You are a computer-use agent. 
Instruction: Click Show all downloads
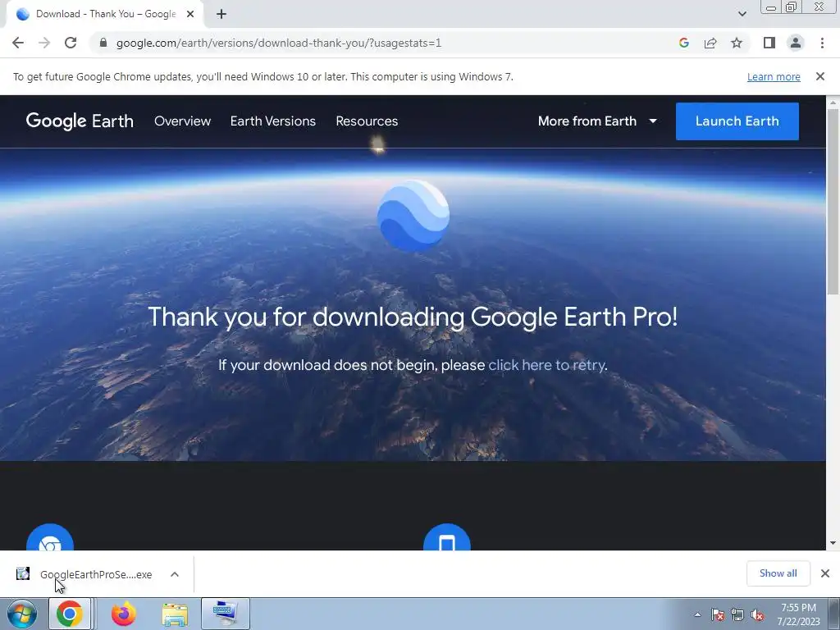[778, 573]
